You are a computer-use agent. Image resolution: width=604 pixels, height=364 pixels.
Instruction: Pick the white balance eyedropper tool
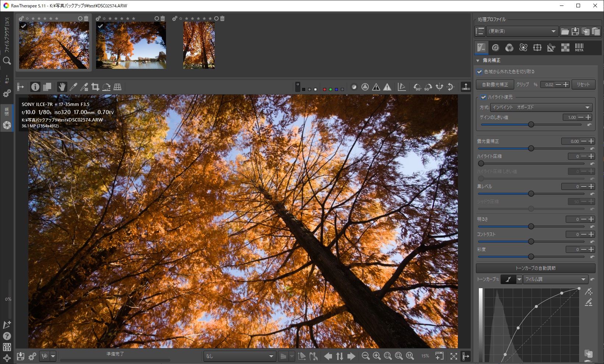pyautogui.click(x=73, y=87)
